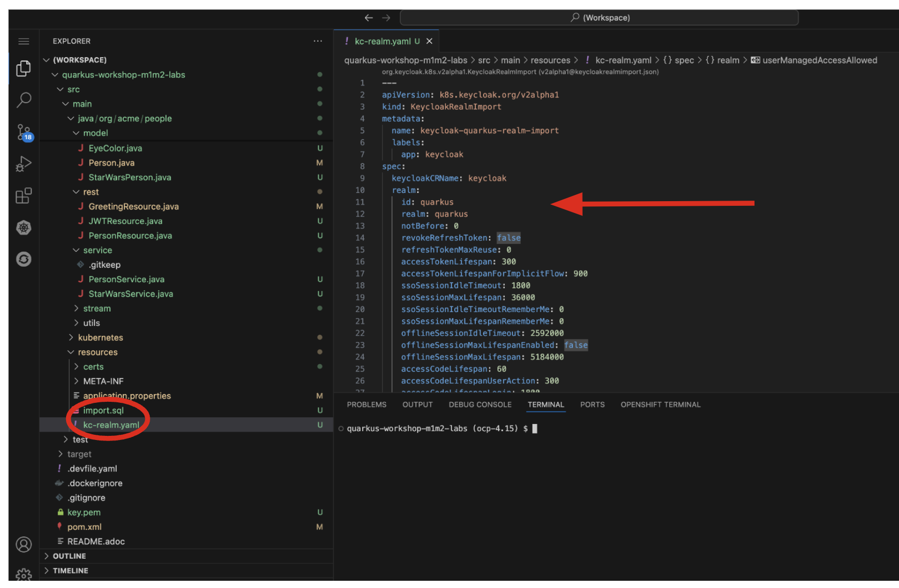
Task: Open the Run and Debug view
Action: coord(24,164)
